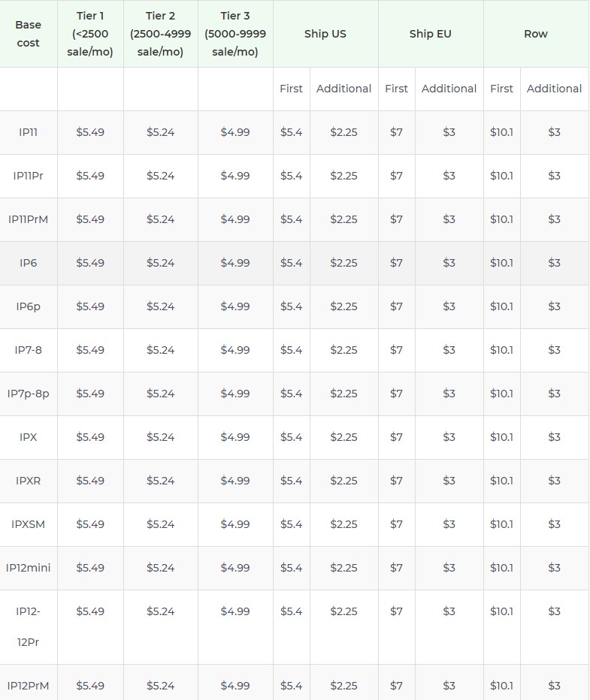Viewport: 590px width, 700px height.
Task: Select the $4.99 Tier 3 price for IP6p
Action: pyautogui.click(x=235, y=306)
